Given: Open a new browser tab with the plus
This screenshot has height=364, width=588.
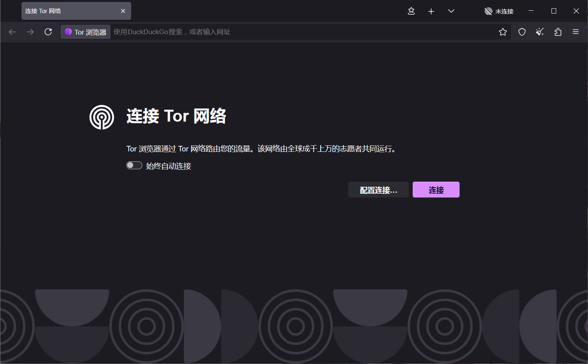Looking at the screenshot, I should pyautogui.click(x=431, y=11).
